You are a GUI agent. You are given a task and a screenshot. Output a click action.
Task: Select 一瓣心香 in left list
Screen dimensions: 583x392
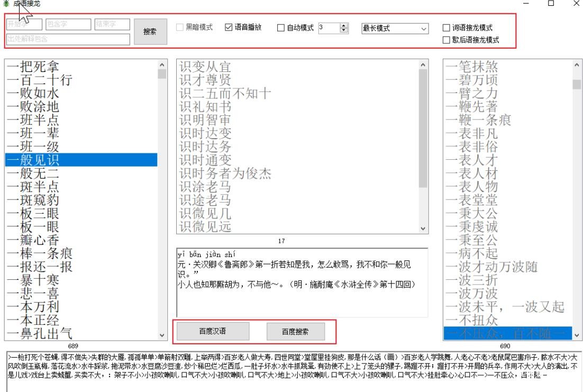(x=81, y=240)
